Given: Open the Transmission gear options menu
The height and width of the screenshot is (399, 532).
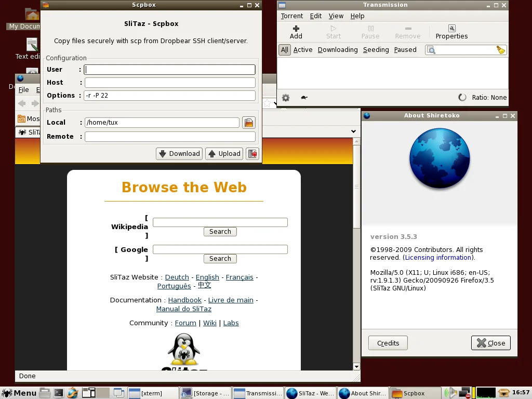Looking at the screenshot, I should pyautogui.click(x=286, y=98).
